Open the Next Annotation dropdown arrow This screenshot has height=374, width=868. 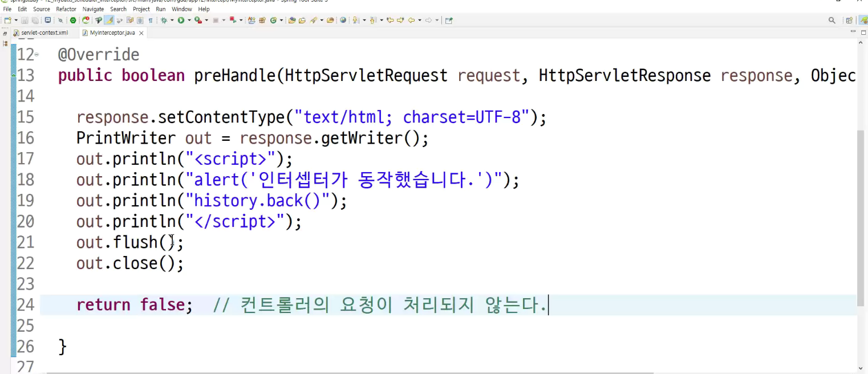(364, 20)
